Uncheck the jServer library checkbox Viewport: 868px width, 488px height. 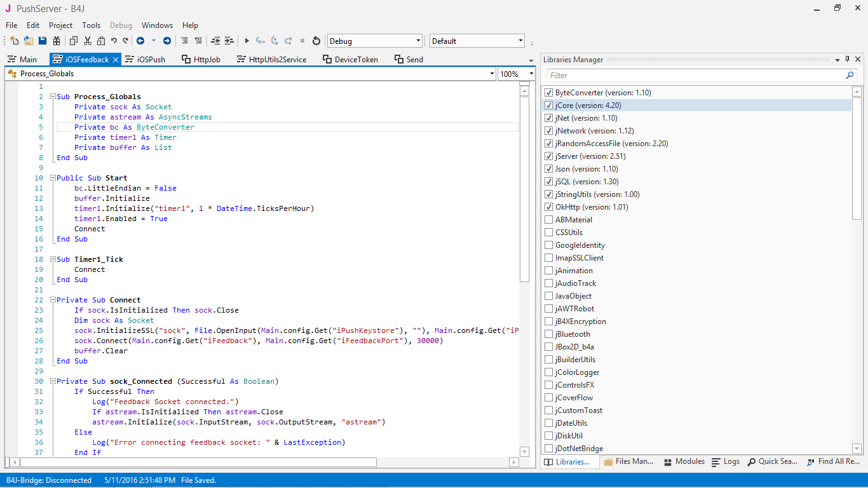point(549,156)
